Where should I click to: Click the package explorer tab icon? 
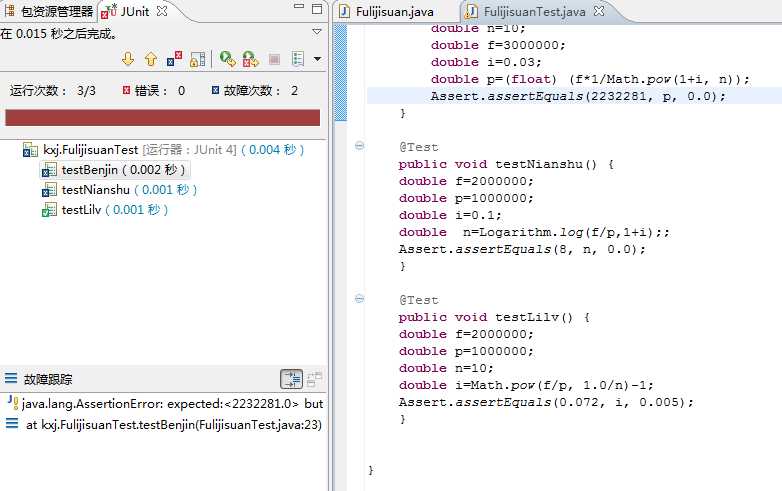[x=9, y=11]
